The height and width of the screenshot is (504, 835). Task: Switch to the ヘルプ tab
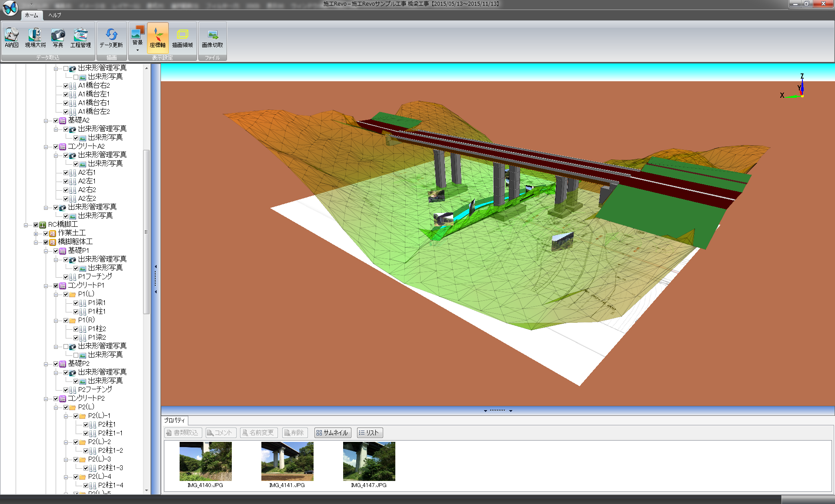click(x=54, y=15)
